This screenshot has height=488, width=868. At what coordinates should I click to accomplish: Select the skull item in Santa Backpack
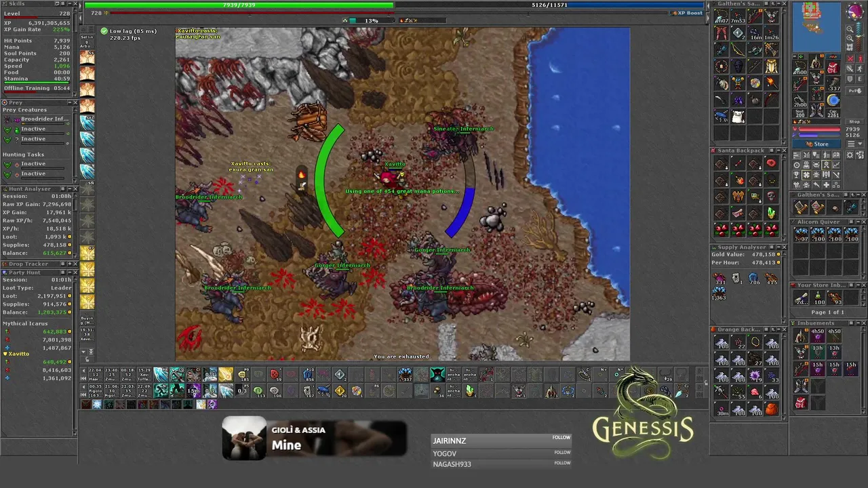[771, 196]
